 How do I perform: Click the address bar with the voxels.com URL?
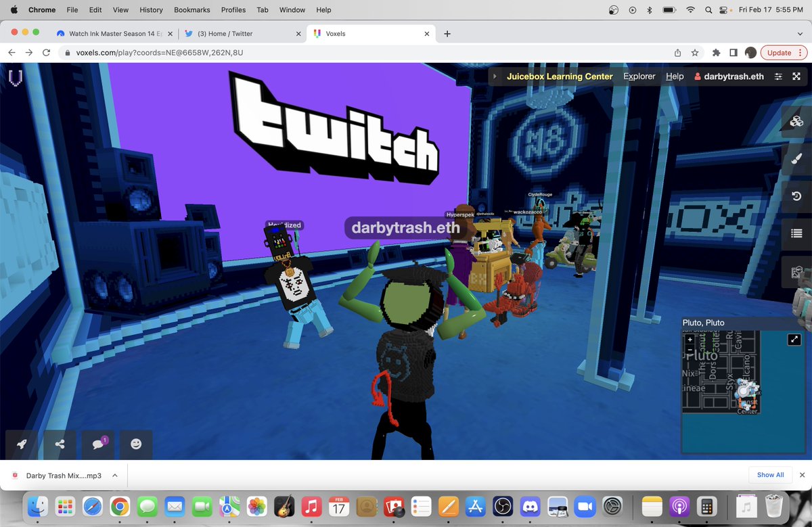365,53
